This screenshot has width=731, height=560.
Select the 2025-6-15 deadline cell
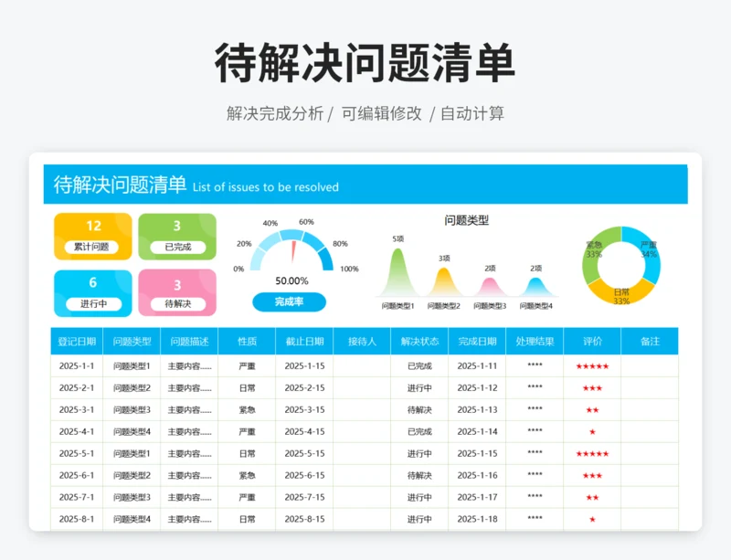point(304,476)
